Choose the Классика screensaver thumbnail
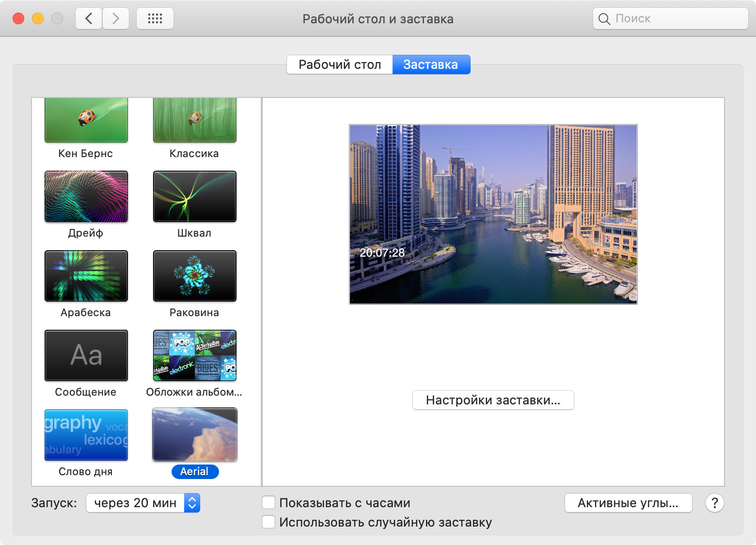 tap(194, 120)
